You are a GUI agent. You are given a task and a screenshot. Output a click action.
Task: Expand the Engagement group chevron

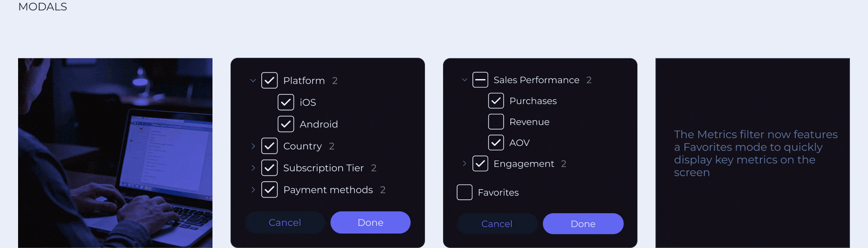[464, 164]
